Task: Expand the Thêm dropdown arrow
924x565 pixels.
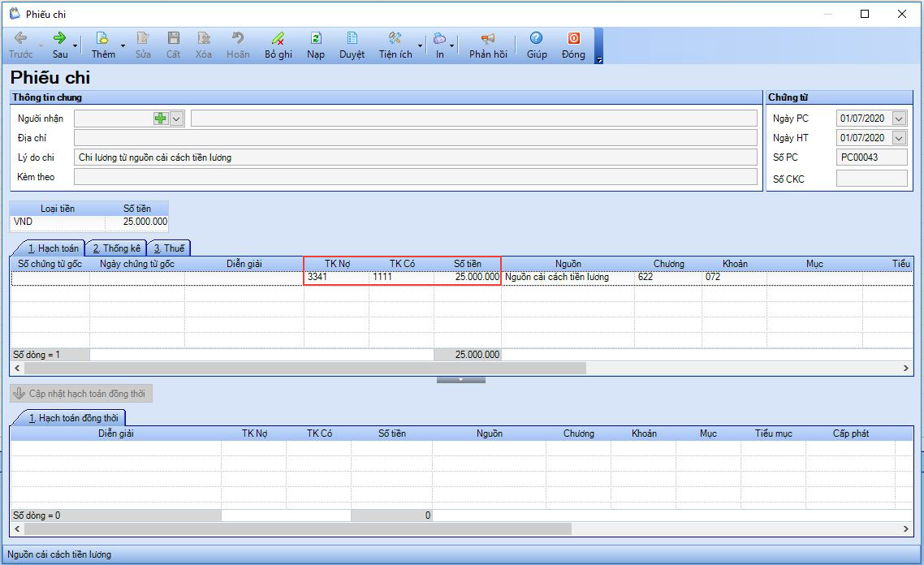Action: coord(123,45)
